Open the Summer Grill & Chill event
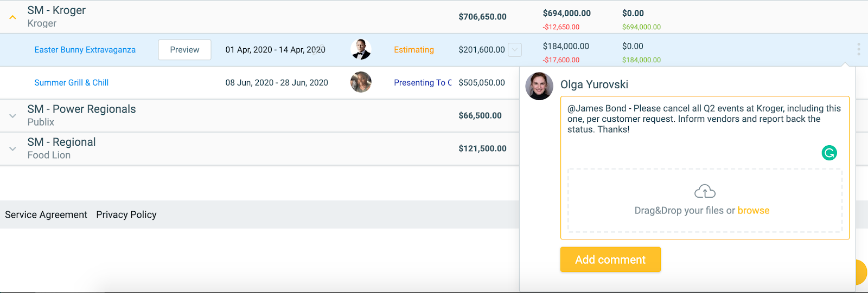 pos(72,83)
